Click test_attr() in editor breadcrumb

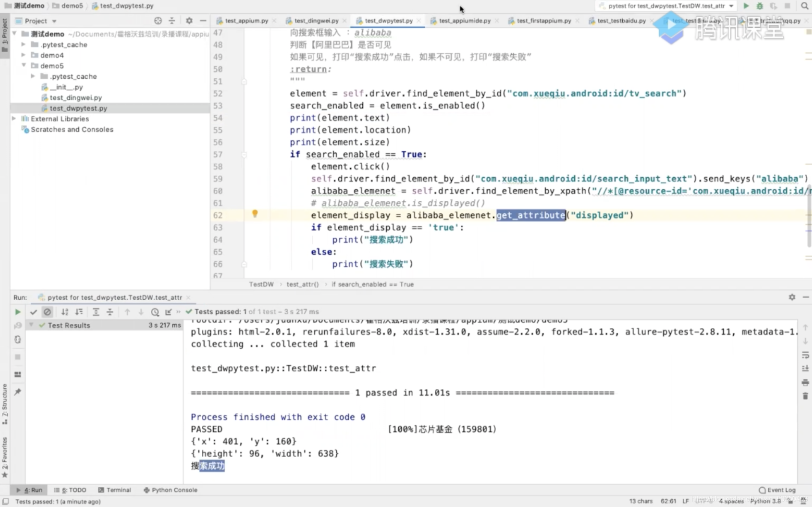click(x=302, y=284)
